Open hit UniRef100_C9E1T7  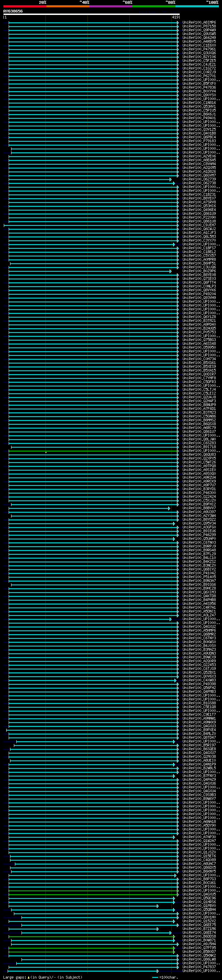199,714
